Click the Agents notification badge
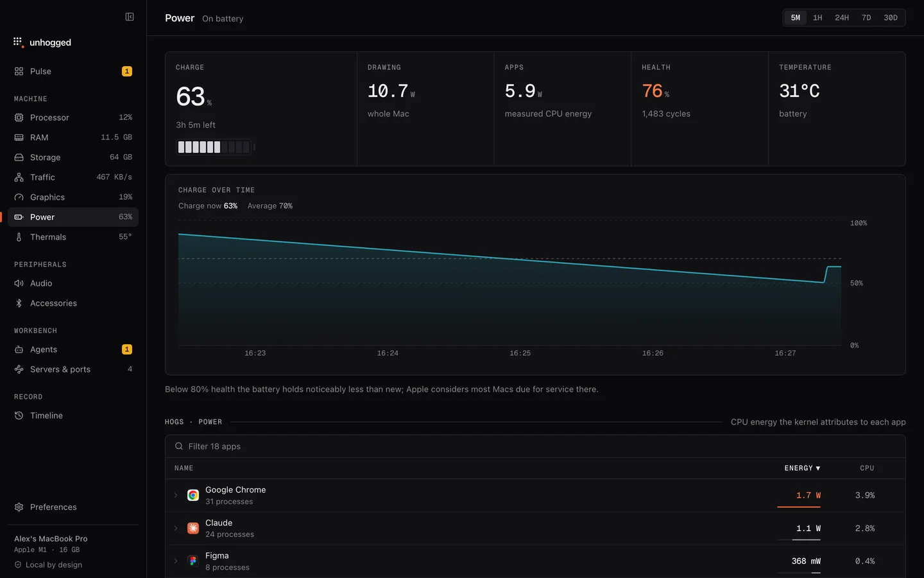The width and height of the screenshot is (924, 578). (127, 349)
